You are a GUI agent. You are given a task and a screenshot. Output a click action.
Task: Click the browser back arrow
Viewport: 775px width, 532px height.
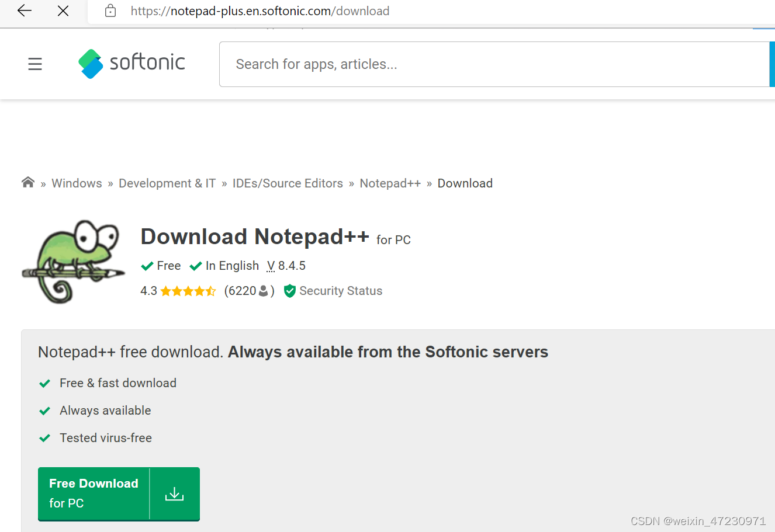click(x=23, y=10)
